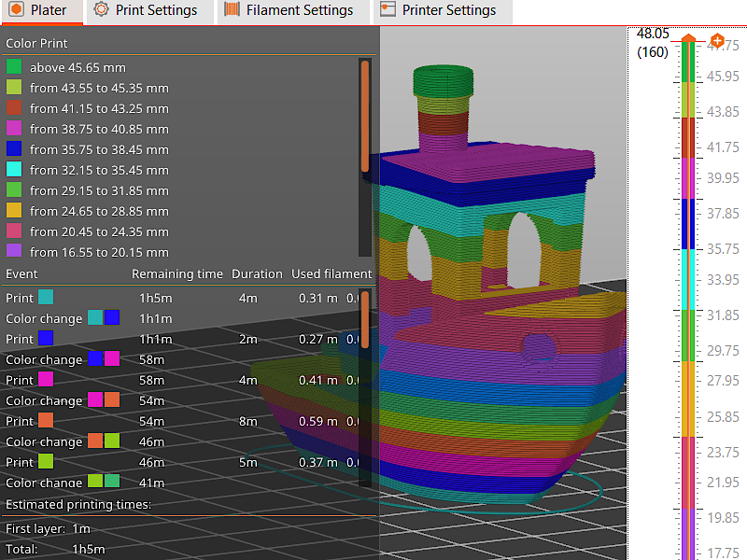Click the Printer Settings icon

[x=388, y=9]
